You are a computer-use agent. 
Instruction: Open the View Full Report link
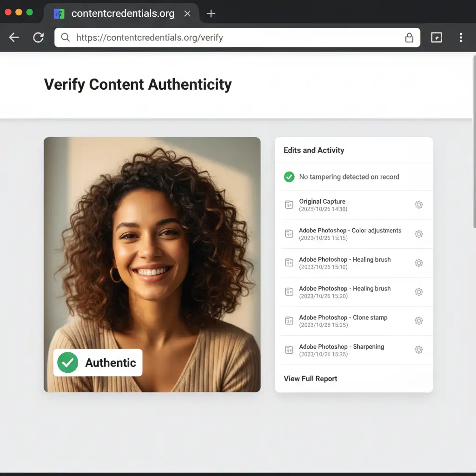[x=311, y=378]
